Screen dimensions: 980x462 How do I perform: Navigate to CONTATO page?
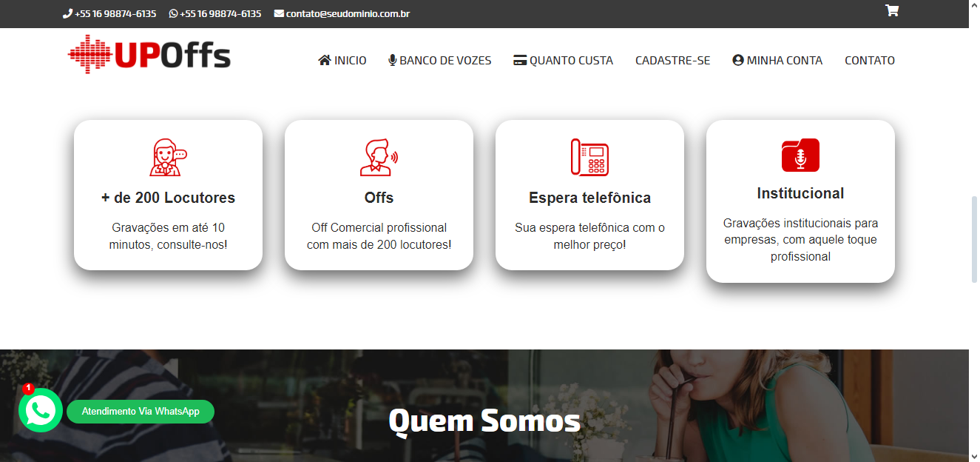(x=870, y=61)
